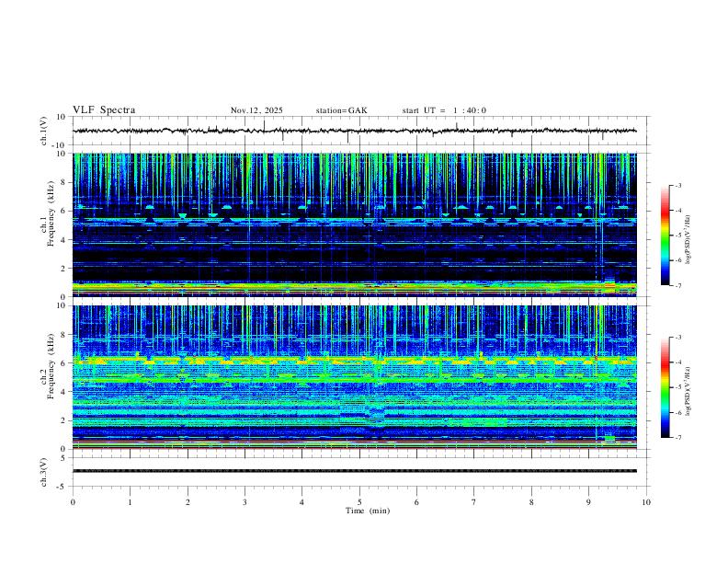The height and width of the screenshot is (563, 728).
Task: Click the bright yellow 6 kHz band in ch.2
Action: (354, 360)
